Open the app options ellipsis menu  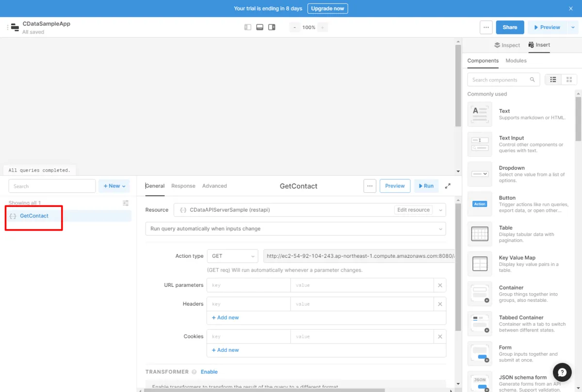coord(486,28)
